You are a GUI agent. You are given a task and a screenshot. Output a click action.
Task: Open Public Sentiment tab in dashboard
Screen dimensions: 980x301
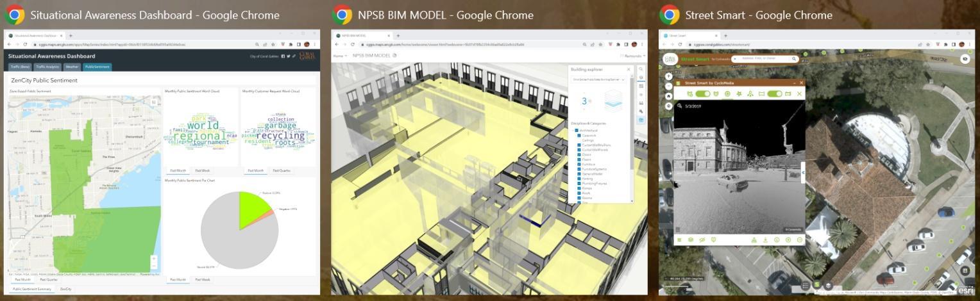(97, 67)
